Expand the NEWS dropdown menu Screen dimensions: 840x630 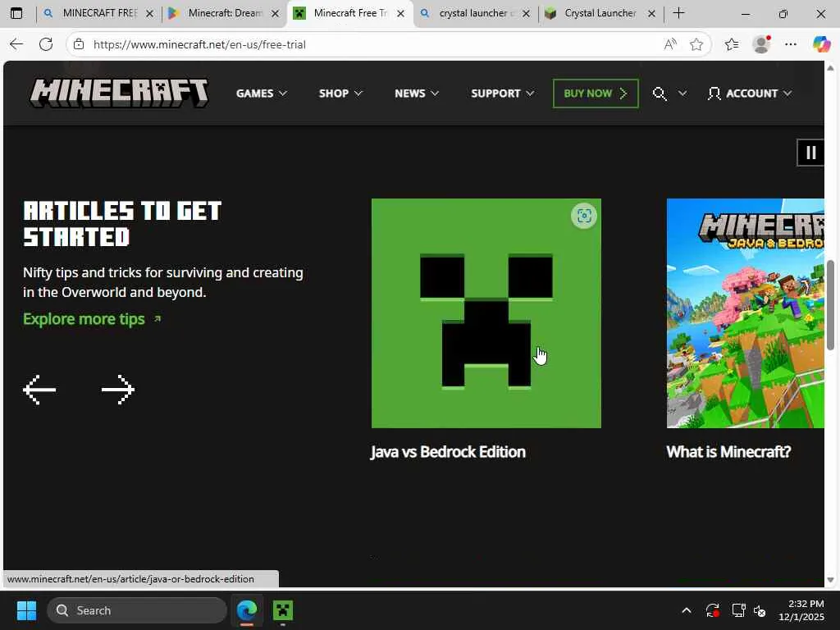click(x=417, y=94)
